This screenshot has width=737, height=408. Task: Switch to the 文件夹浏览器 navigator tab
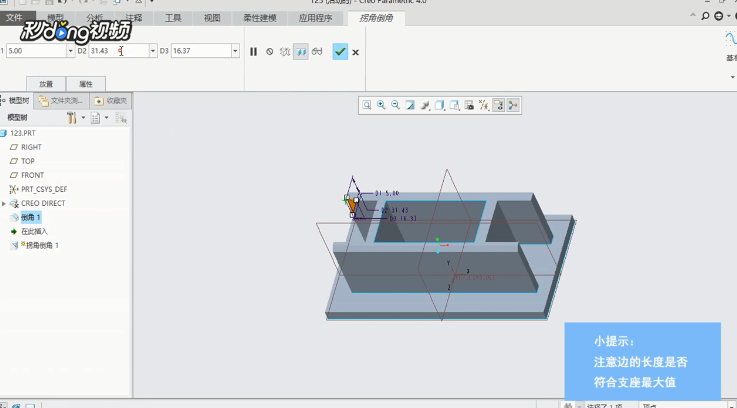point(61,101)
